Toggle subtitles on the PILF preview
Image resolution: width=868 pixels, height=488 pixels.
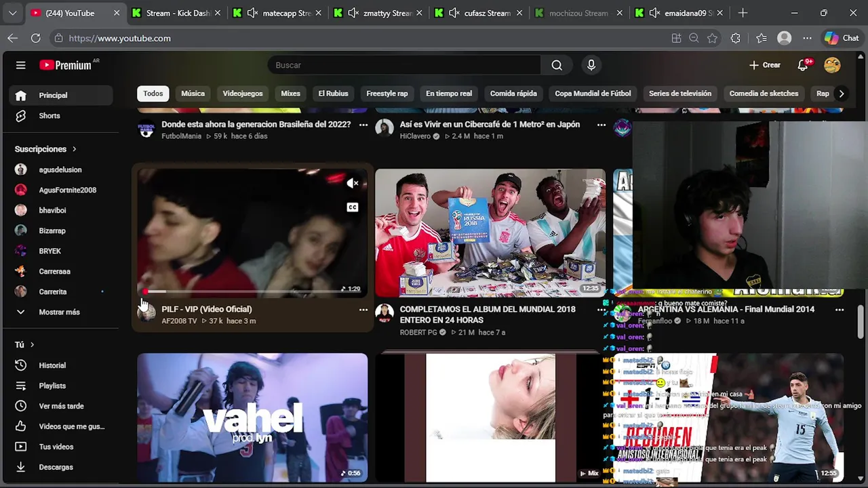pyautogui.click(x=353, y=207)
